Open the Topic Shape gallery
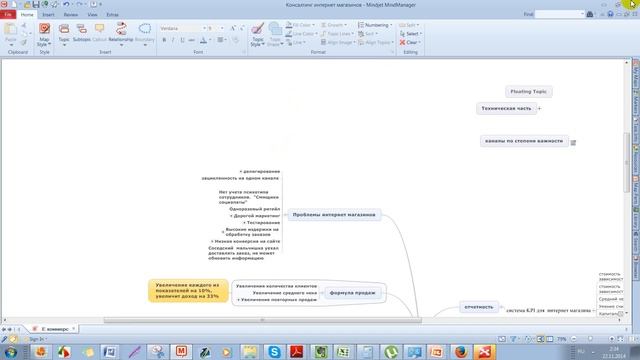This screenshot has height=360, width=640. [x=276, y=35]
